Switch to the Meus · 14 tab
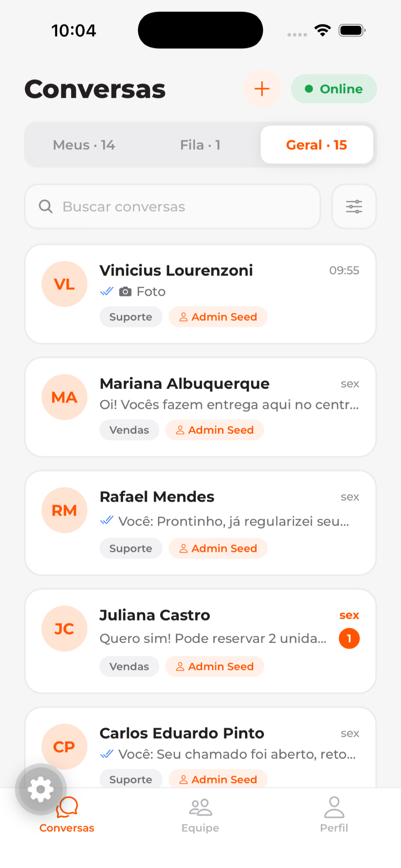 pos(84,145)
